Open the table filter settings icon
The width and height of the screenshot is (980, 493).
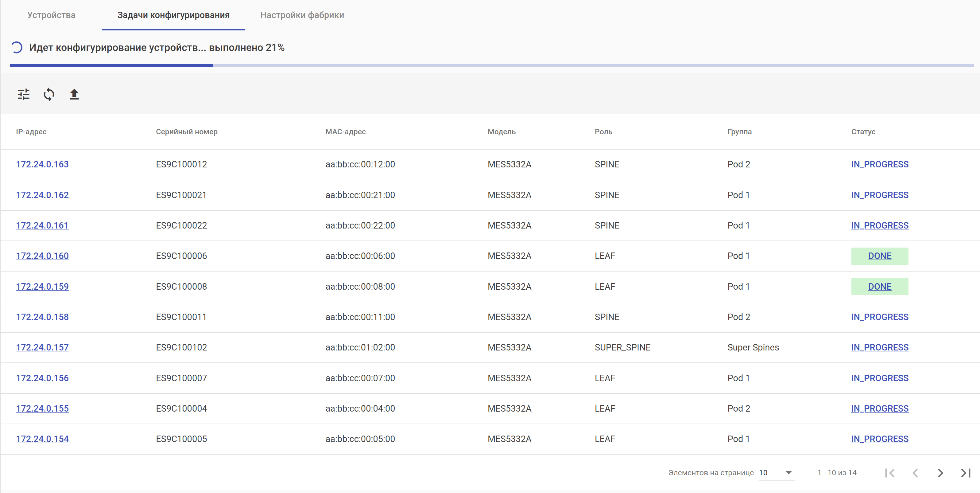pos(24,94)
